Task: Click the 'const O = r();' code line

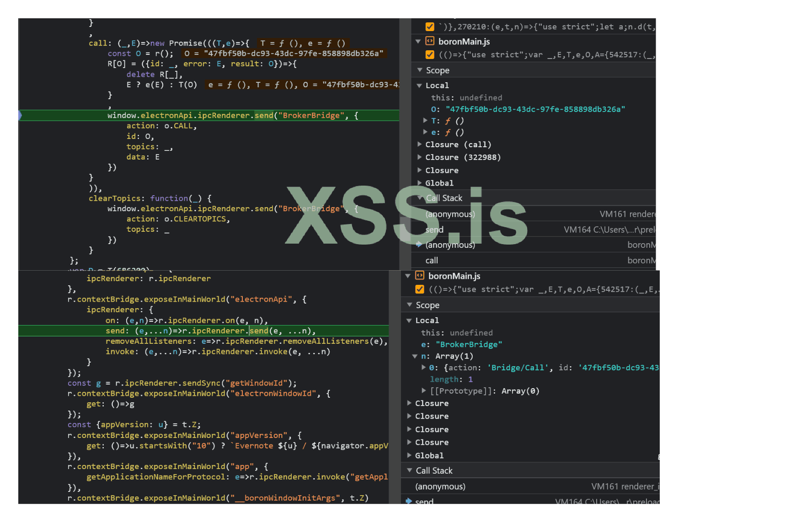Action: point(140,53)
